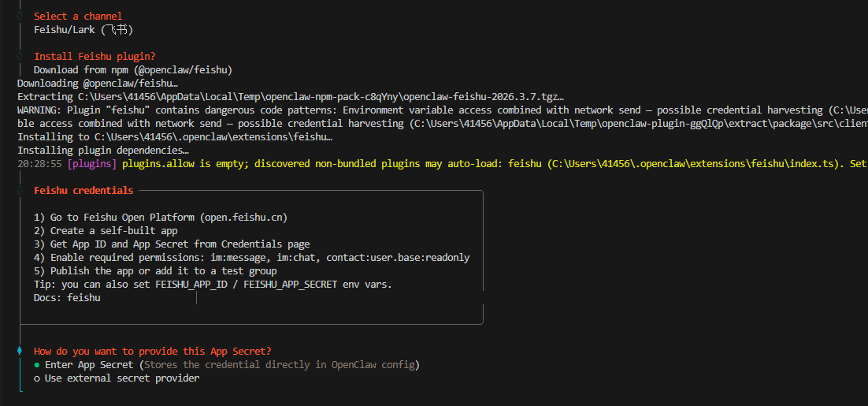Click the line starting with 'ble access combined'
This screenshot has height=406, width=868.
coord(443,123)
